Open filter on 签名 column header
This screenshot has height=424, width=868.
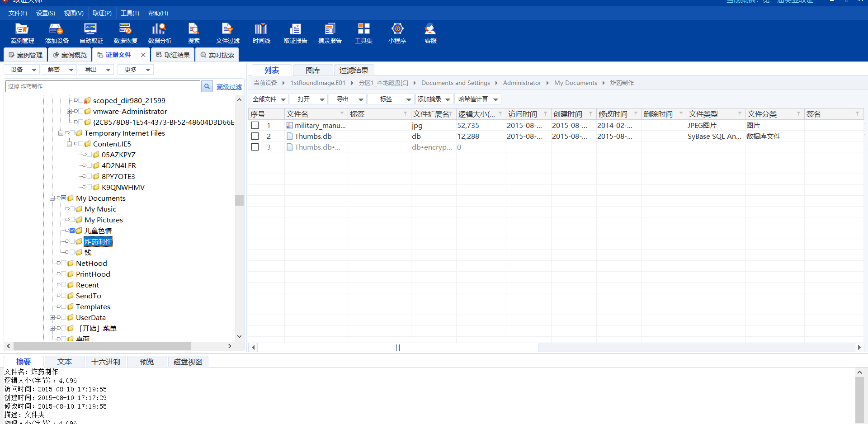point(857,114)
